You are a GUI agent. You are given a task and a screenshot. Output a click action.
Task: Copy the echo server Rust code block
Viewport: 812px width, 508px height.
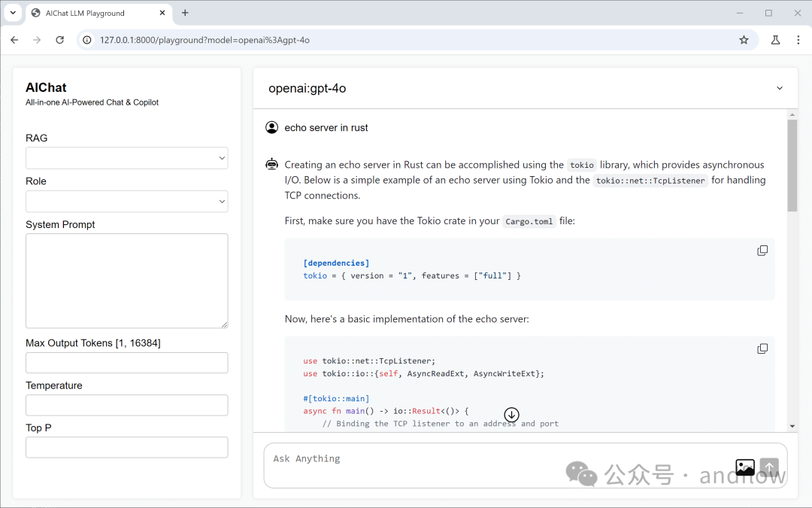(762, 349)
